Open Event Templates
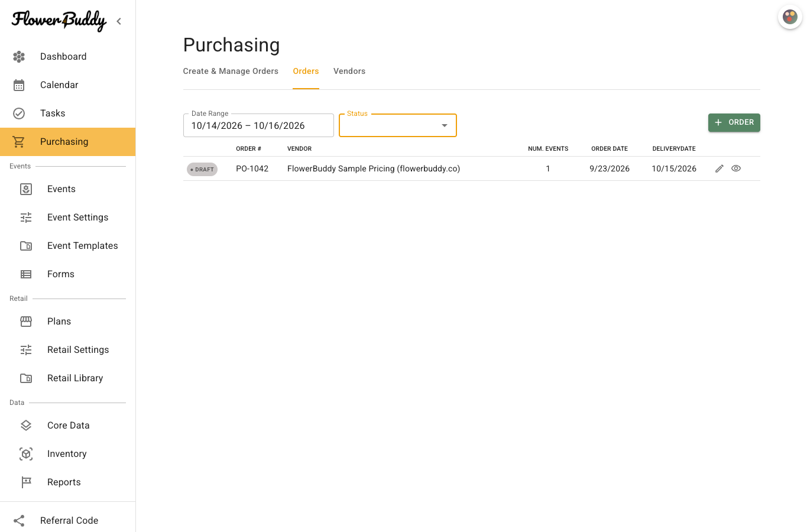 (x=67, y=246)
